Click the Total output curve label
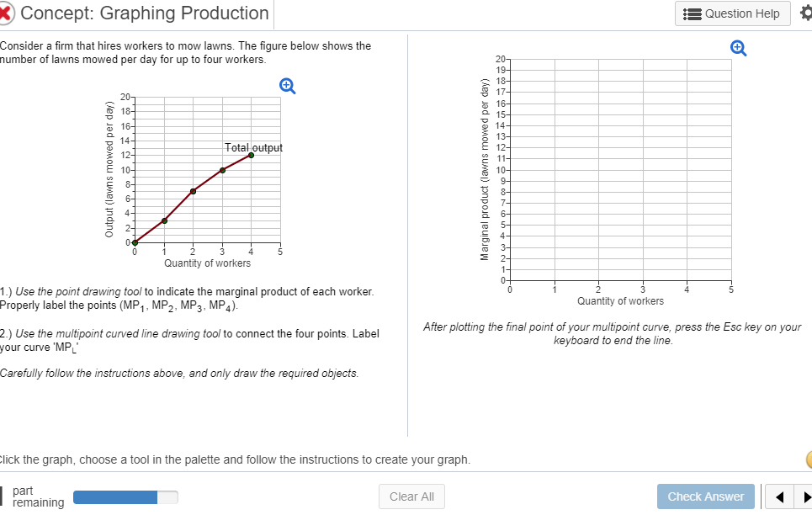 pos(253,146)
